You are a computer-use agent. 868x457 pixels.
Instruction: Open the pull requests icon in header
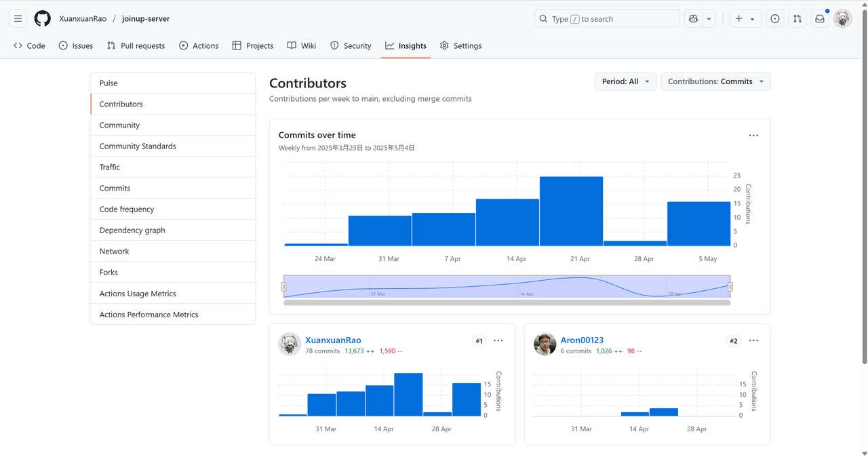797,19
